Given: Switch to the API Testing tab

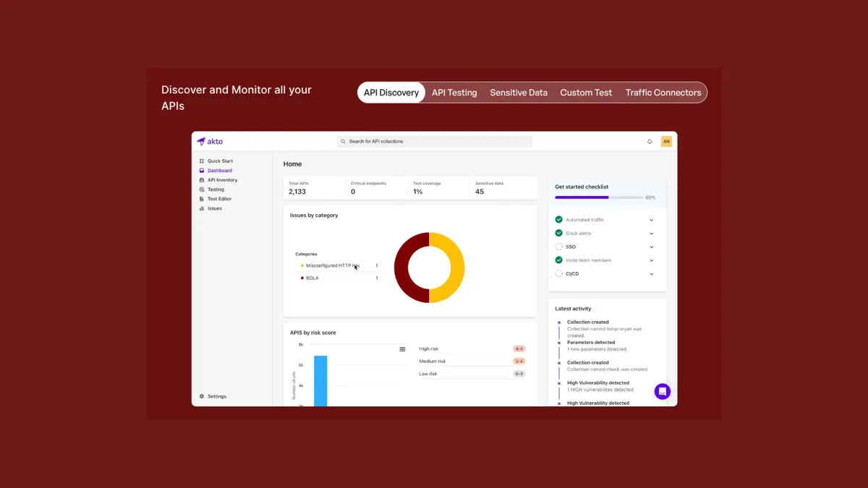Looking at the screenshot, I should click(454, 93).
